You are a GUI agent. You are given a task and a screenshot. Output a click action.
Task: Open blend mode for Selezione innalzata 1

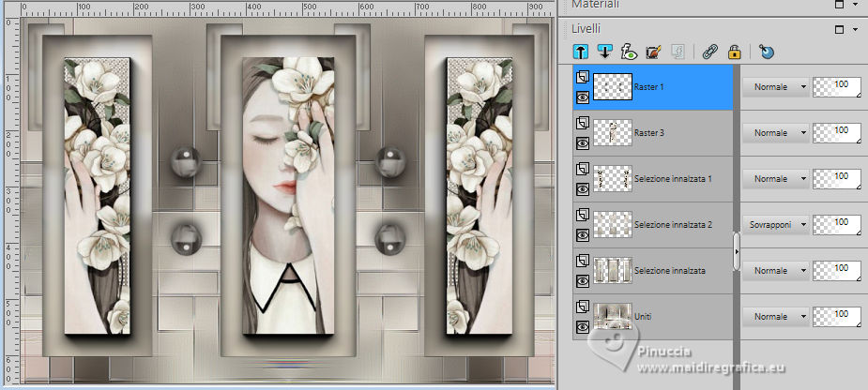pos(775,179)
